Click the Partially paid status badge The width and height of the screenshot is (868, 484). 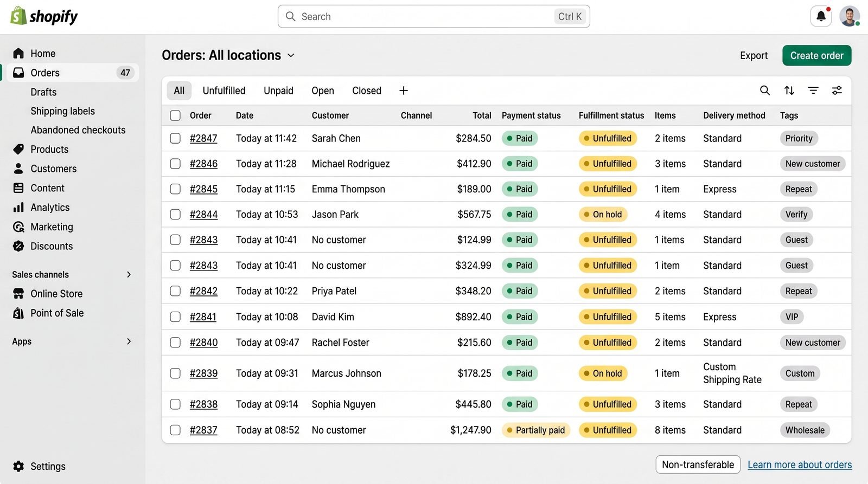[535, 430]
